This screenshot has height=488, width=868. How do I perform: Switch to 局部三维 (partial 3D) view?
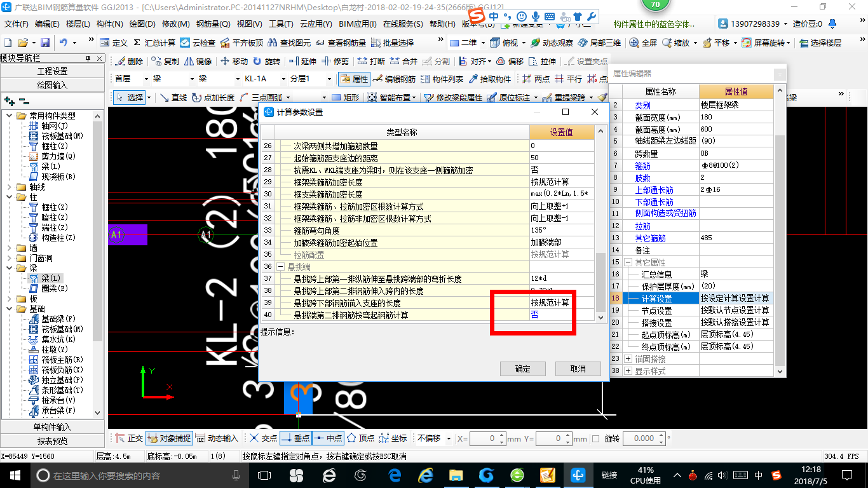click(x=599, y=43)
